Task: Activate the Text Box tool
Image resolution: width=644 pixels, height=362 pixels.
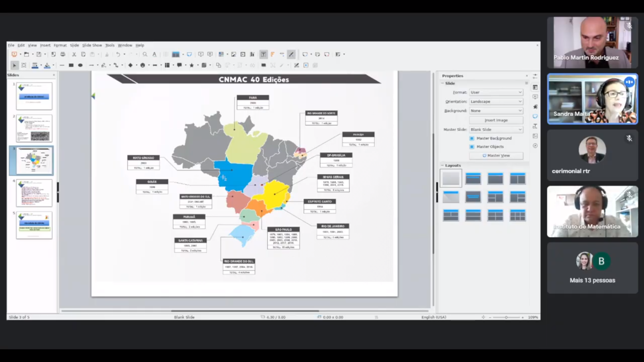Action: click(264, 54)
